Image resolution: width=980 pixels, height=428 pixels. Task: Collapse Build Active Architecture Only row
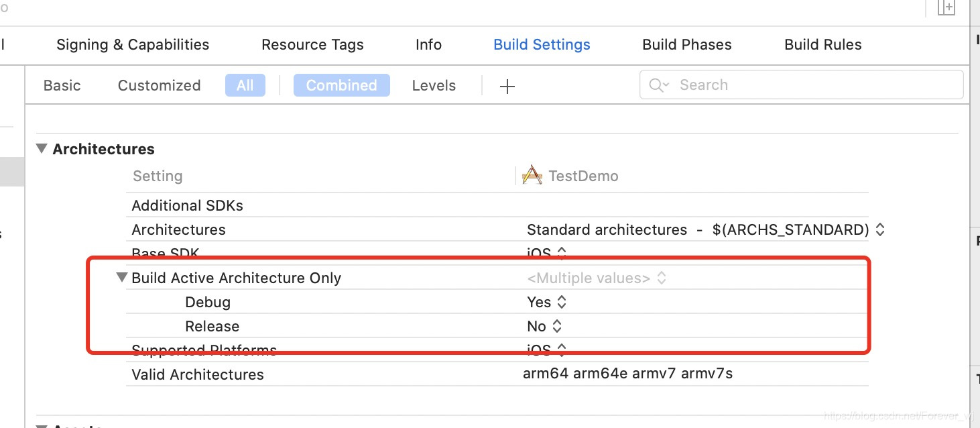pyautogui.click(x=121, y=277)
